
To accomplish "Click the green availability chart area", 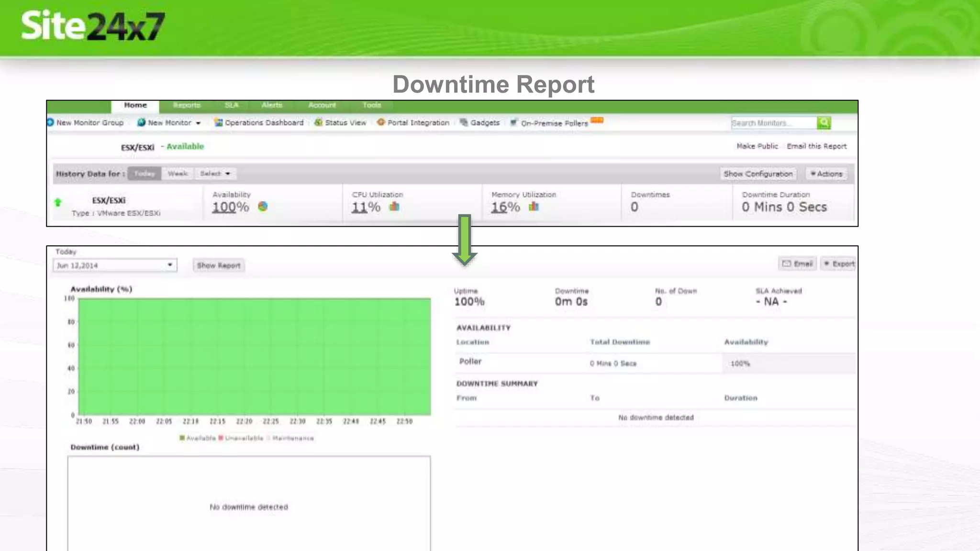I will 255,357.
